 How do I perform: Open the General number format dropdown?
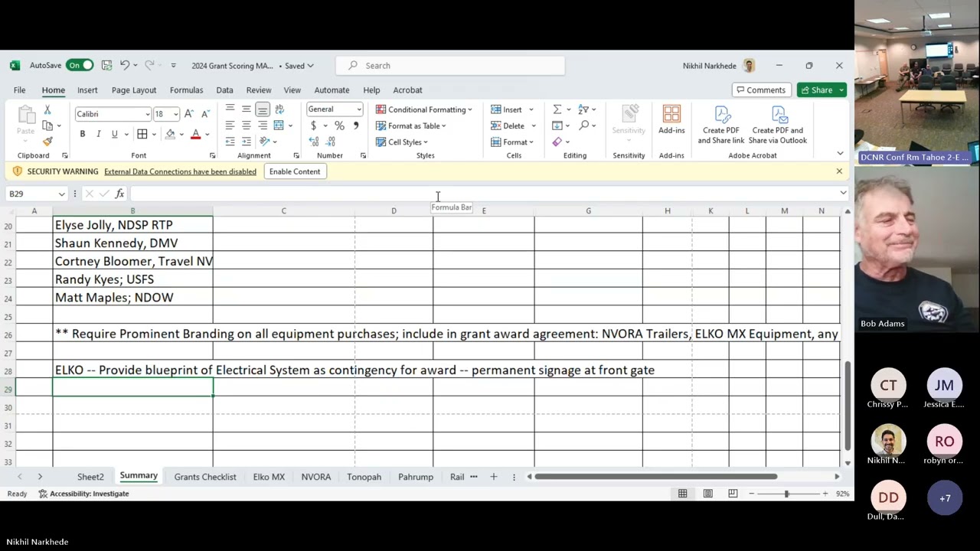coord(358,109)
